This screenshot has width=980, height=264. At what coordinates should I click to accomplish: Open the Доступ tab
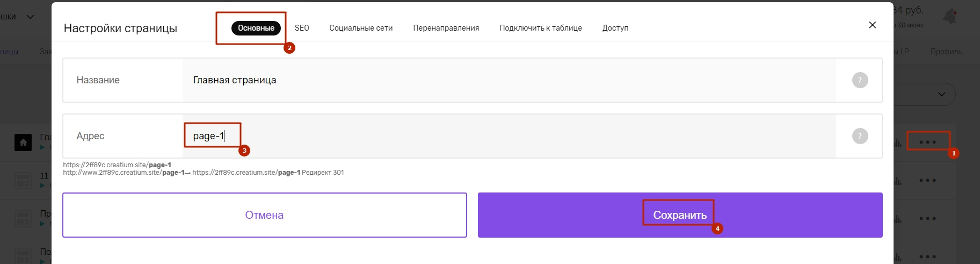[x=615, y=28]
